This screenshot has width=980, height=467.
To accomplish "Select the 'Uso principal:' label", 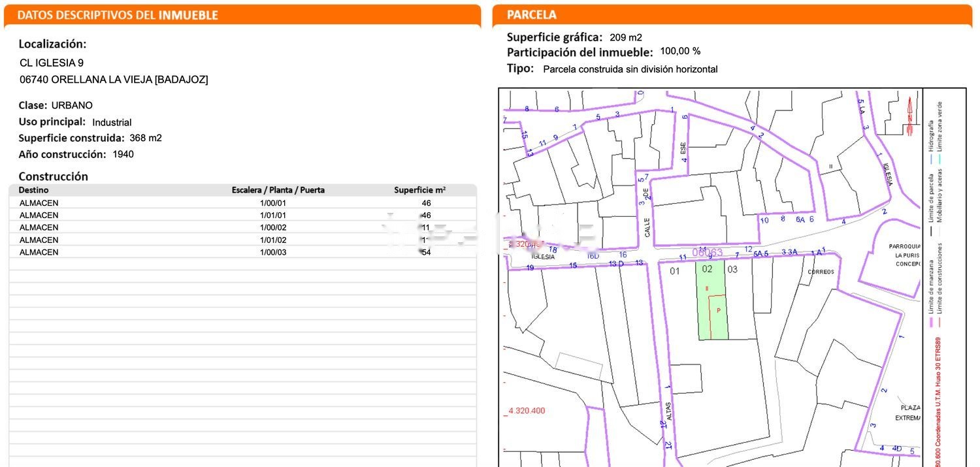I will click(x=52, y=121).
